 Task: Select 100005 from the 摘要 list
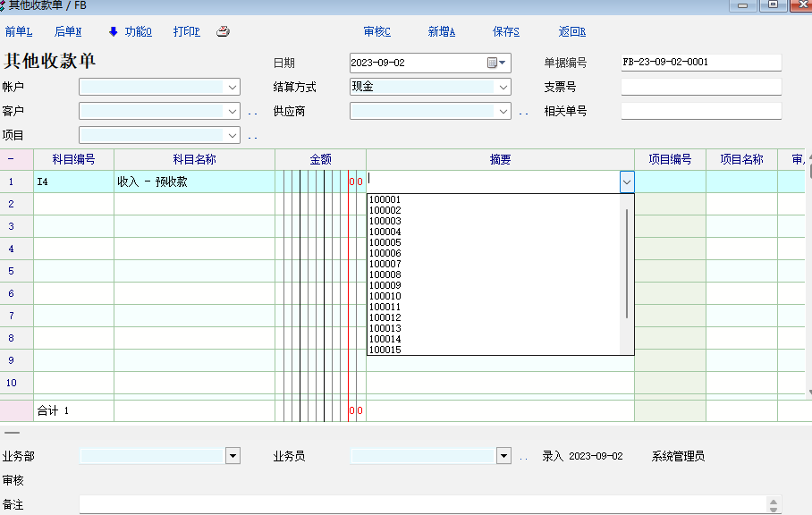point(385,242)
